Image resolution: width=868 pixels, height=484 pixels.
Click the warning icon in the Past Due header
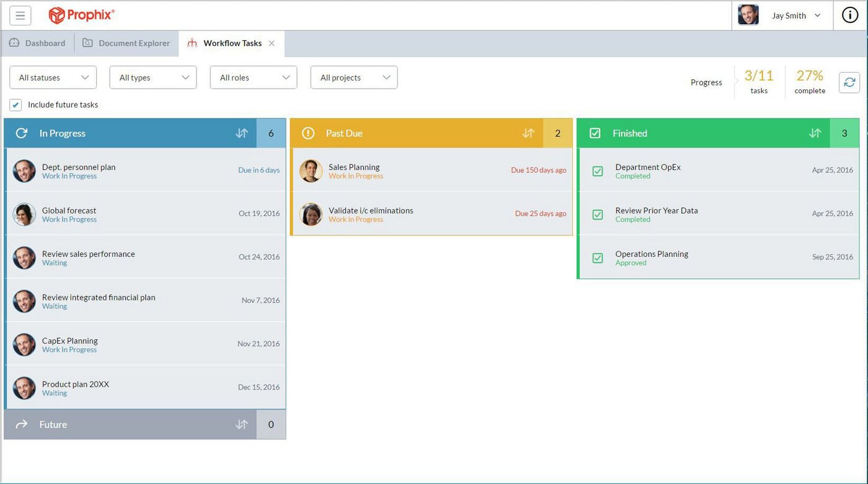(308, 133)
